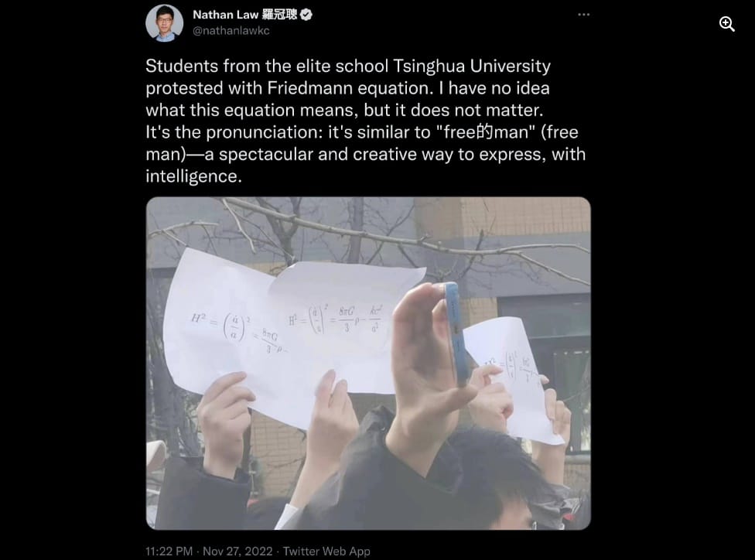Click the blue verified badge icon

click(306, 15)
